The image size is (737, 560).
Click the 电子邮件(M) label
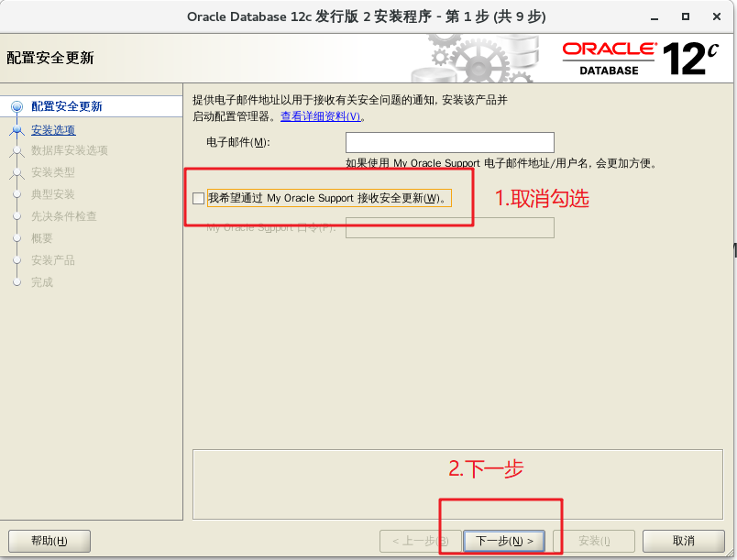tap(238, 142)
